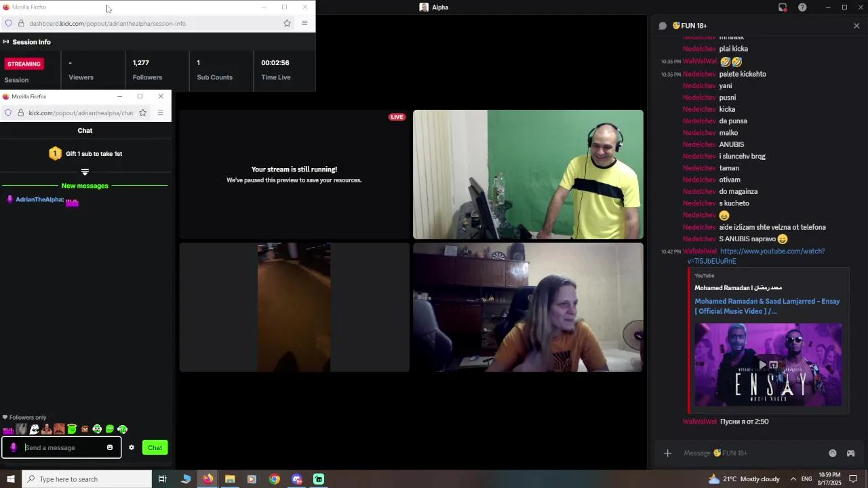The height and width of the screenshot is (488, 868).
Task: Click the message 'aide izlizam shte velzna ot telefona'
Action: [x=772, y=227]
